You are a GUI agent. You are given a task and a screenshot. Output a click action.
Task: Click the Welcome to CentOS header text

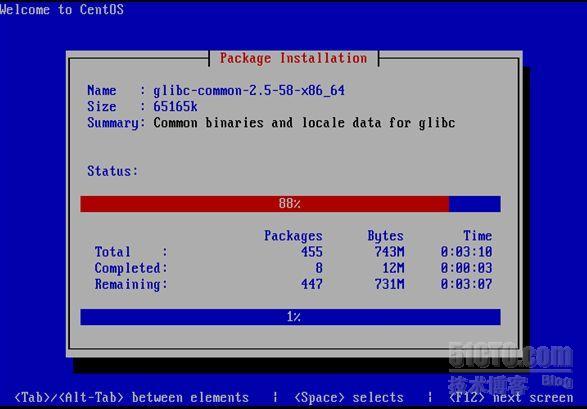click(x=62, y=9)
